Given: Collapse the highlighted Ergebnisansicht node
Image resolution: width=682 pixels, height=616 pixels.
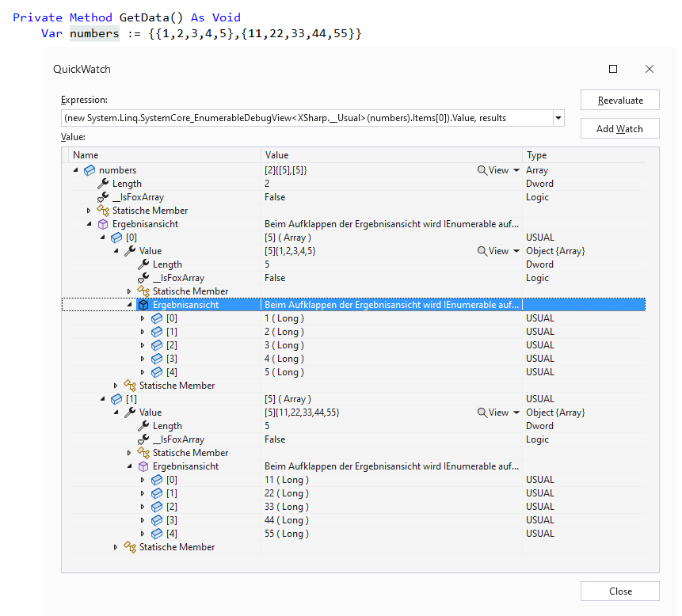Looking at the screenshot, I should [130, 305].
